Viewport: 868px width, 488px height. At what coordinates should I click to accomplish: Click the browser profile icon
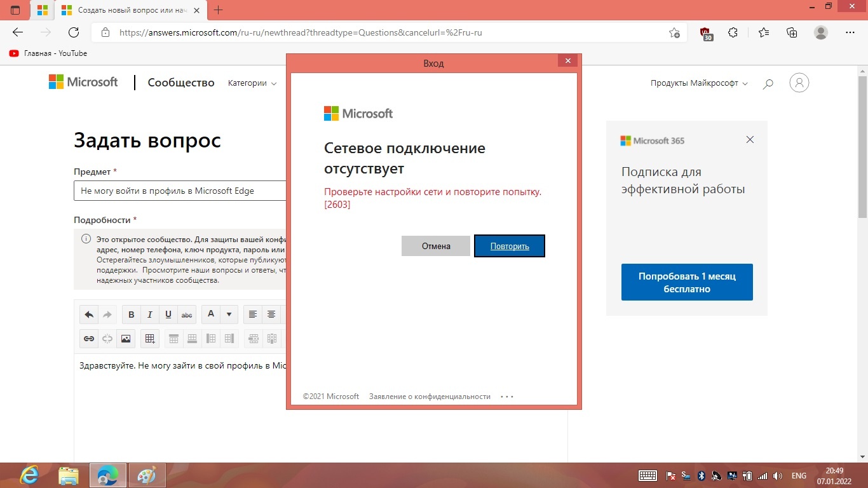pos(821,32)
